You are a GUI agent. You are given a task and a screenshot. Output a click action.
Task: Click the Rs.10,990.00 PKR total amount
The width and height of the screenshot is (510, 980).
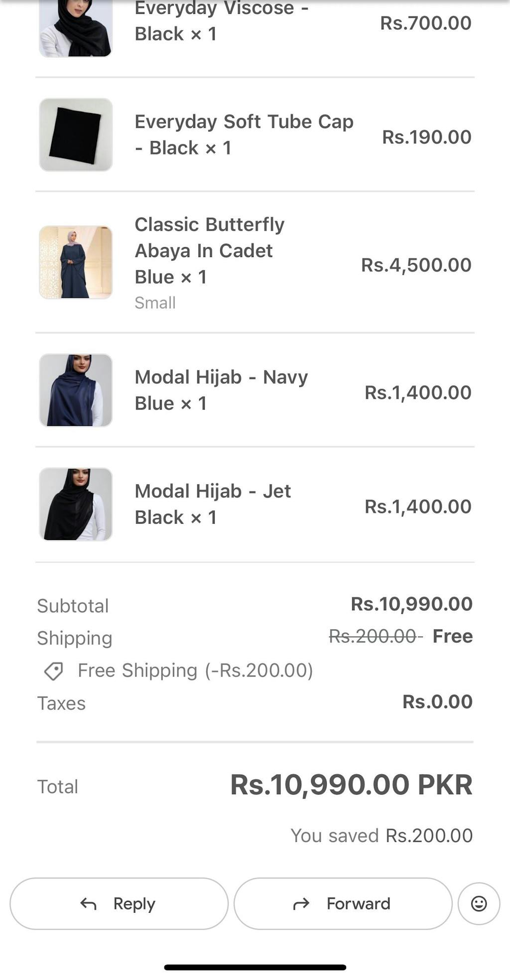[x=351, y=785]
